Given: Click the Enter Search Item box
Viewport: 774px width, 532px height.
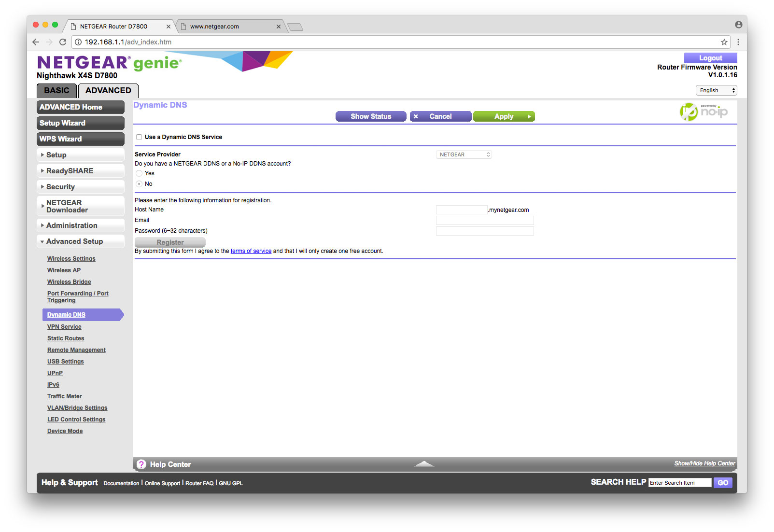Looking at the screenshot, I should pos(680,483).
